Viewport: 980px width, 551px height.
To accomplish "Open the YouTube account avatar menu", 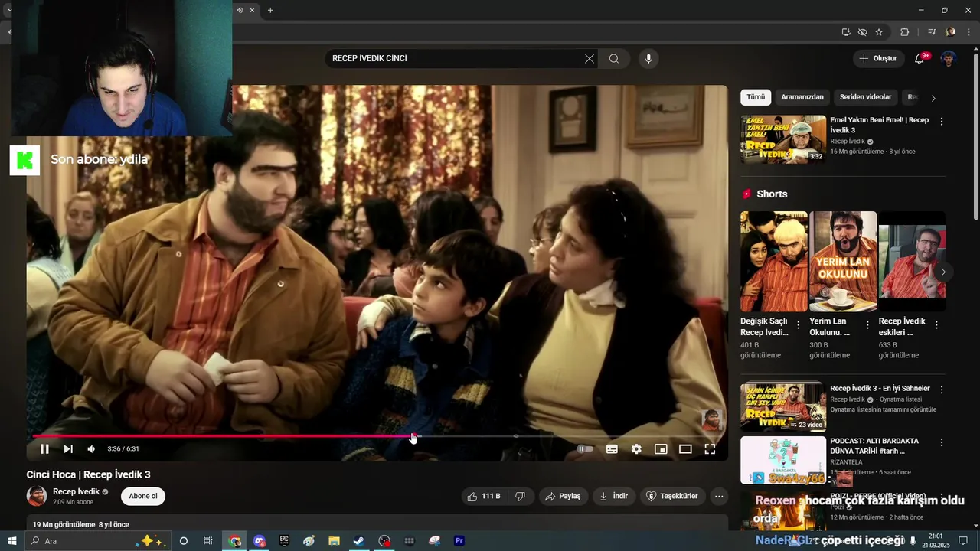I will point(948,59).
